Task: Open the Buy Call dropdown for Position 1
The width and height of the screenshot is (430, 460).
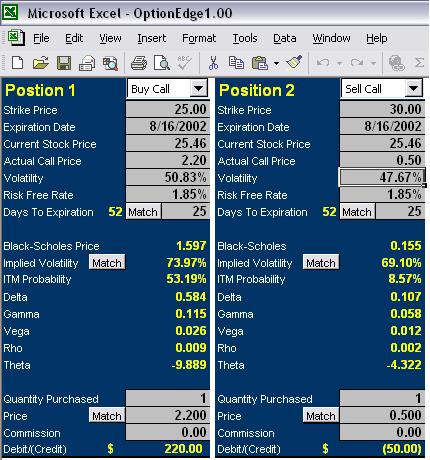Action: point(198,89)
